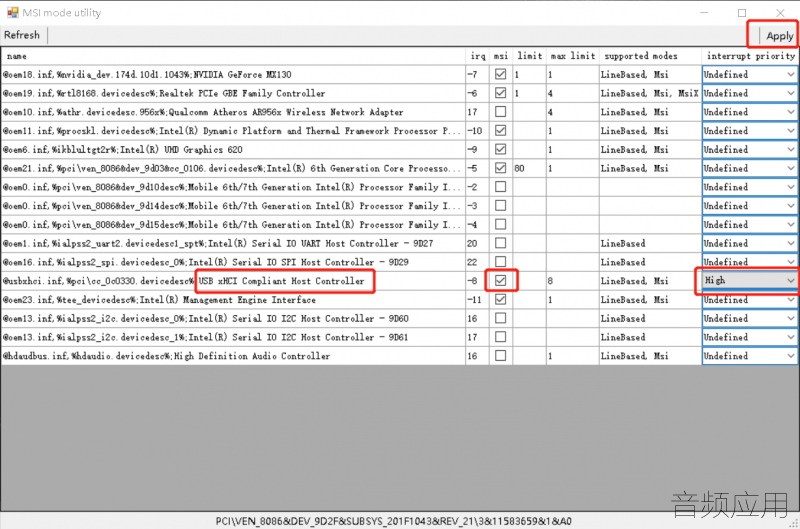
Task: Enable msi checkbox for dev_9d14 device row
Action: 501,206
